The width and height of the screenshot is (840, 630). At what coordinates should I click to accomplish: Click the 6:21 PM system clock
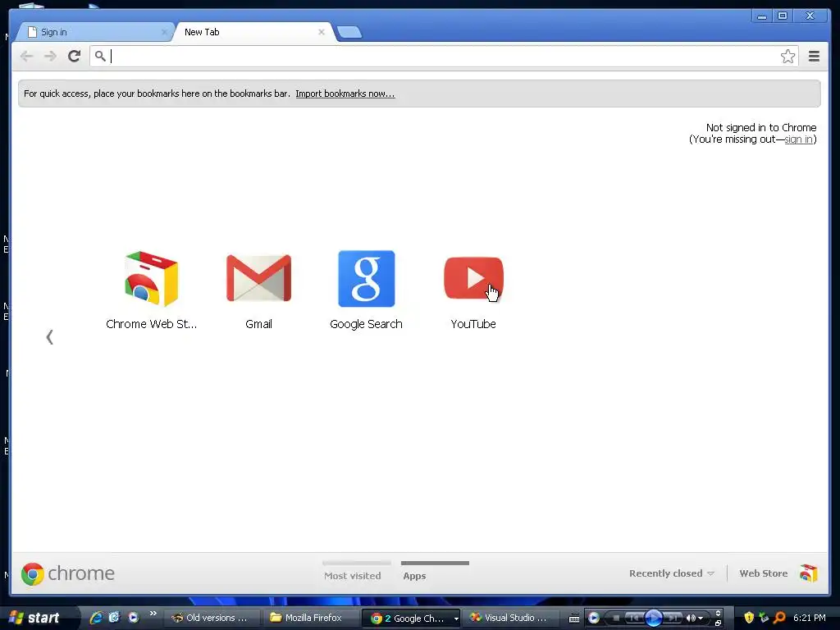point(809,618)
